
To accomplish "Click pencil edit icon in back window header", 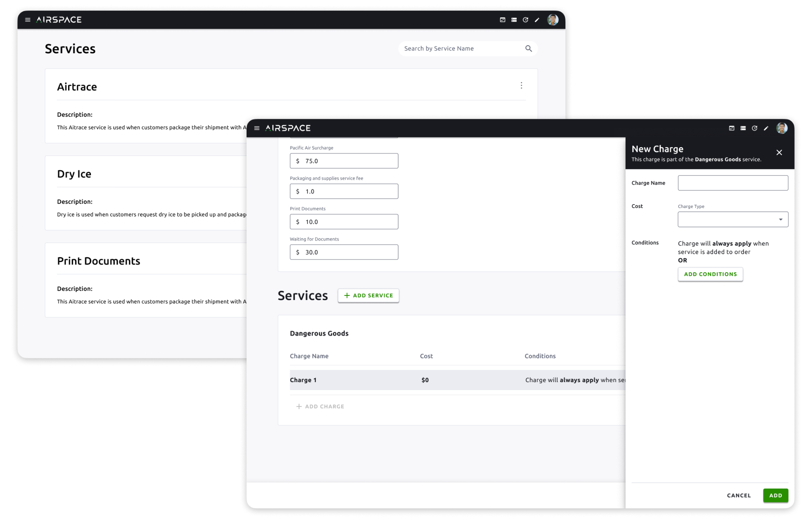I will click(537, 20).
